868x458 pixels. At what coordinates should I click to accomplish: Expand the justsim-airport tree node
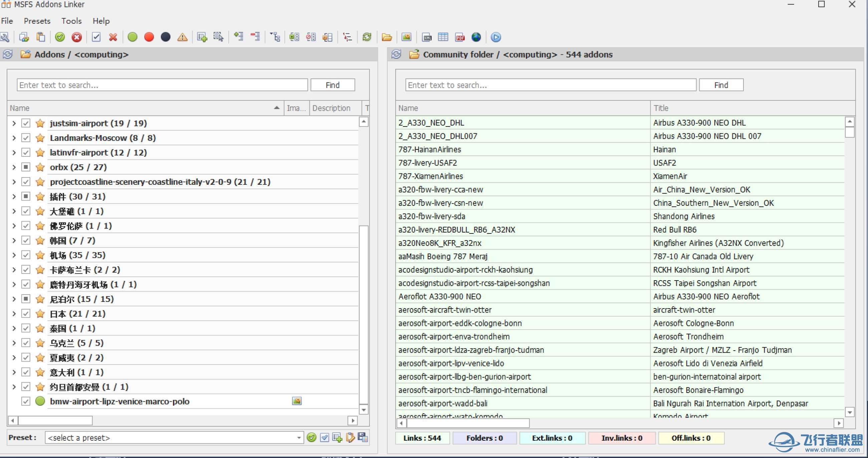14,123
